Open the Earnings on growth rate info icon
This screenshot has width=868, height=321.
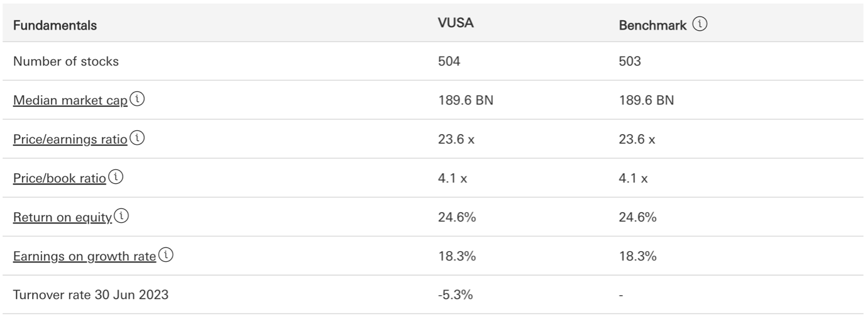click(165, 256)
